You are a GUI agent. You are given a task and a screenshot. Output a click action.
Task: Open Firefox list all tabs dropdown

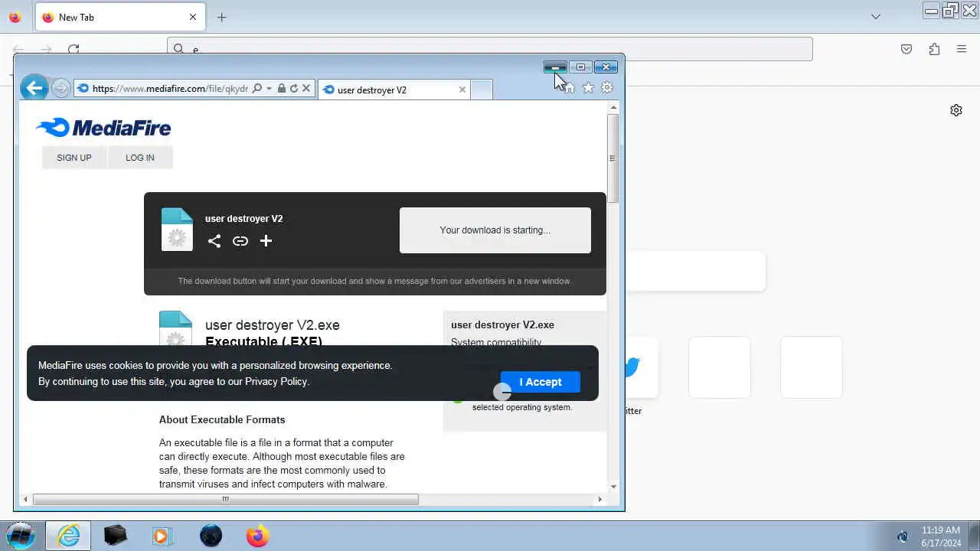(876, 17)
